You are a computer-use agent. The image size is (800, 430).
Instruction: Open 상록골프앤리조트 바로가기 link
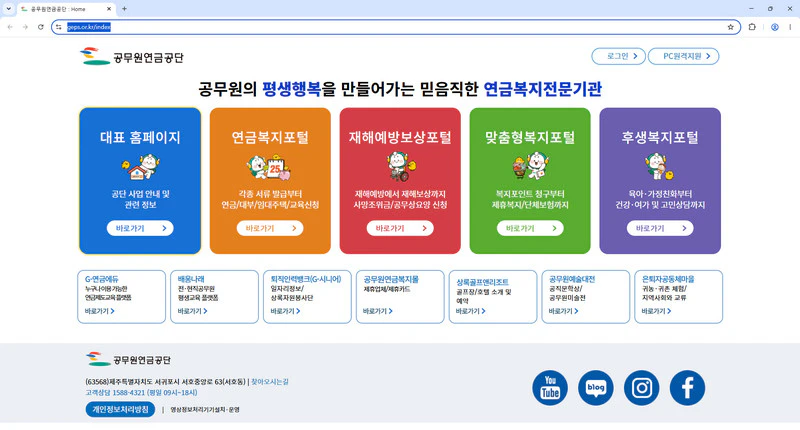tap(470, 311)
